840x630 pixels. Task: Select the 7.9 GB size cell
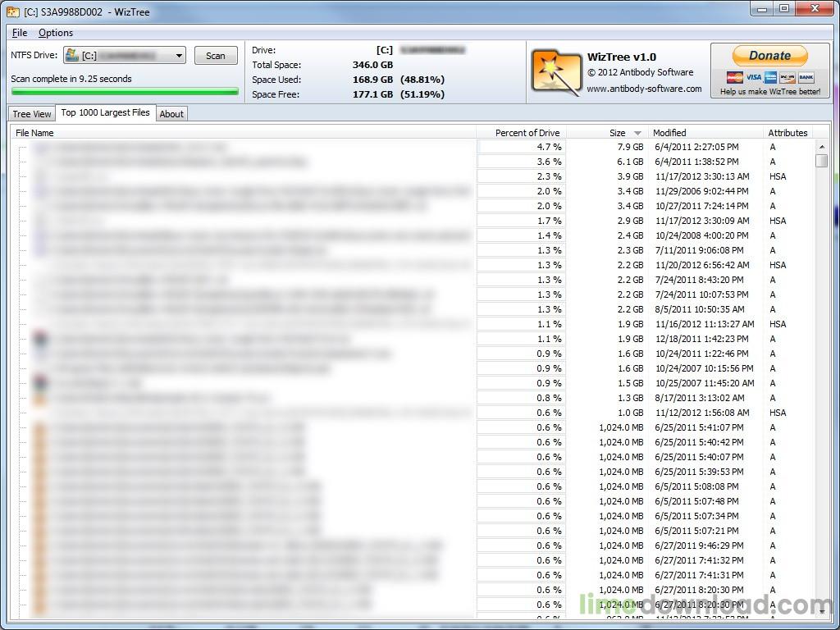(x=630, y=147)
